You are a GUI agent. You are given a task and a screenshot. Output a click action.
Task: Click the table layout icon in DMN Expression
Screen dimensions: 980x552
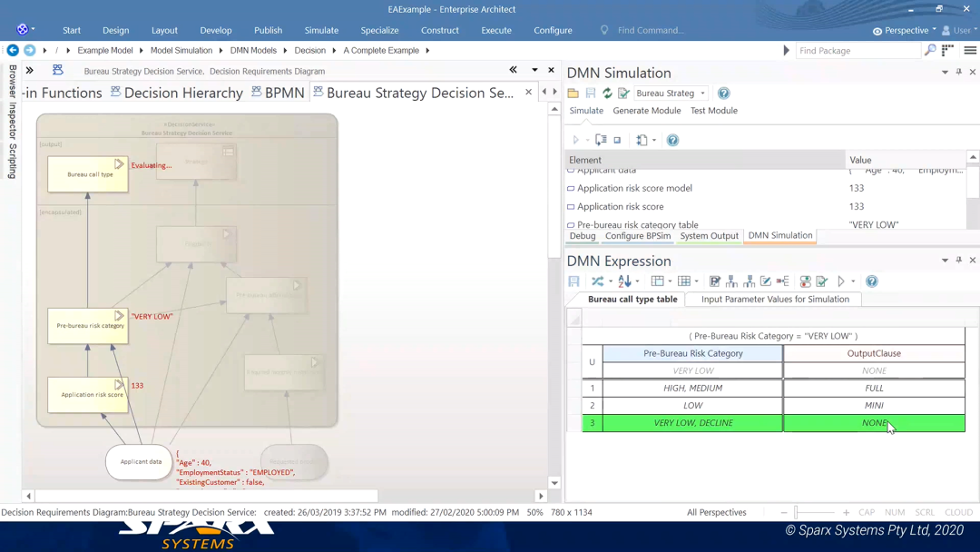(x=657, y=281)
